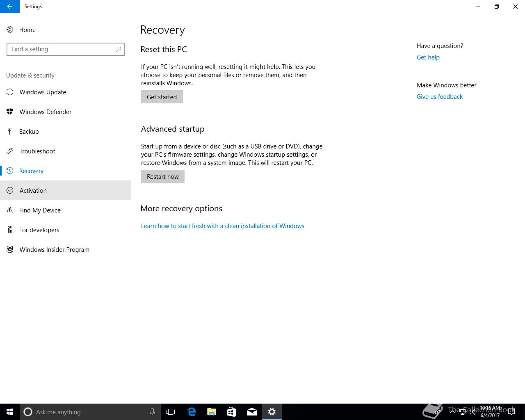The image size is (525, 420).
Task: Open Task View on the taskbar
Action: pos(171,412)
